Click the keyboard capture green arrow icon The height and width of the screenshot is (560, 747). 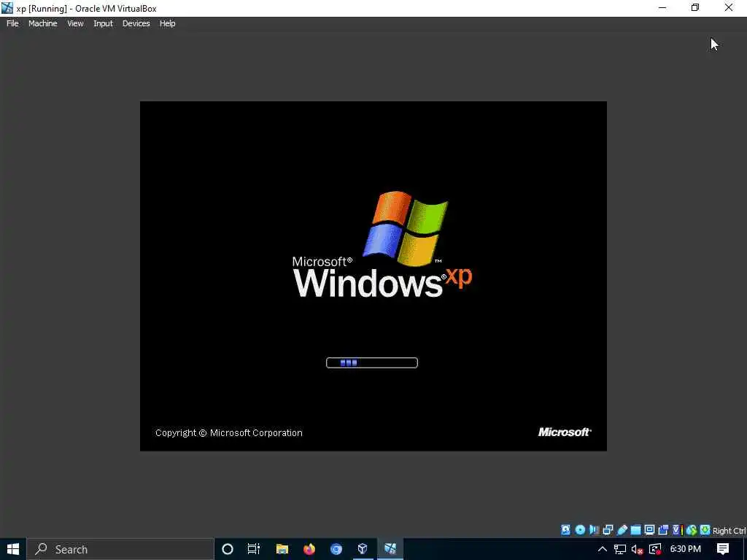705,530
